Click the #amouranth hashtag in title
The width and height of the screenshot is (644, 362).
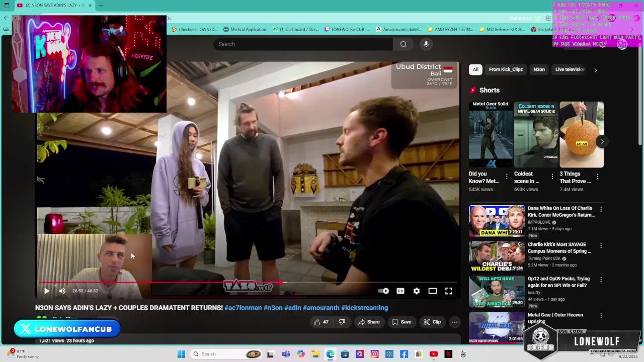[x=321, y=308]
